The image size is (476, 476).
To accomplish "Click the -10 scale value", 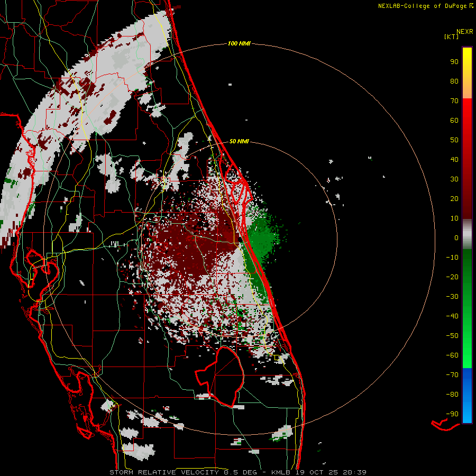I will 452,258.
